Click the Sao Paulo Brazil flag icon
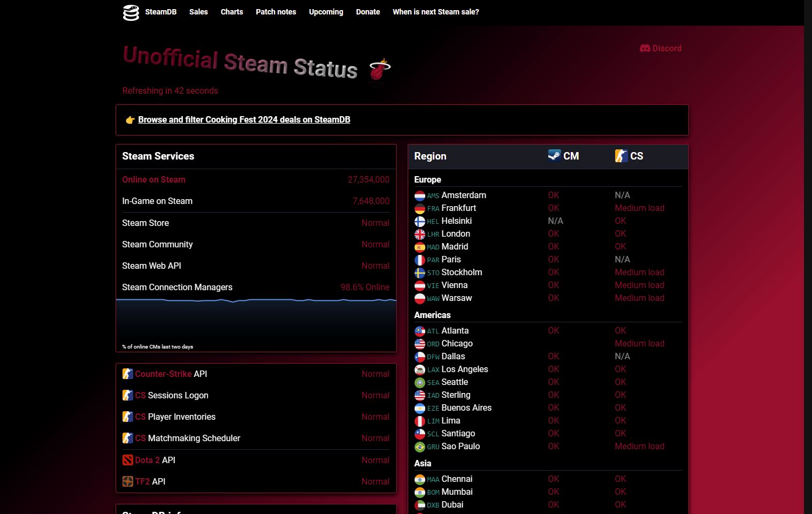Image resolution: width=812 pixels, height=514 pixels. (420, 447)
